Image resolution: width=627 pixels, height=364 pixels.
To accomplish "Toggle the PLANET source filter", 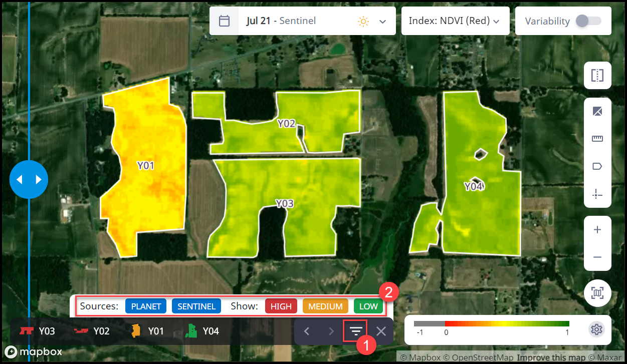I will pos(146,306).
